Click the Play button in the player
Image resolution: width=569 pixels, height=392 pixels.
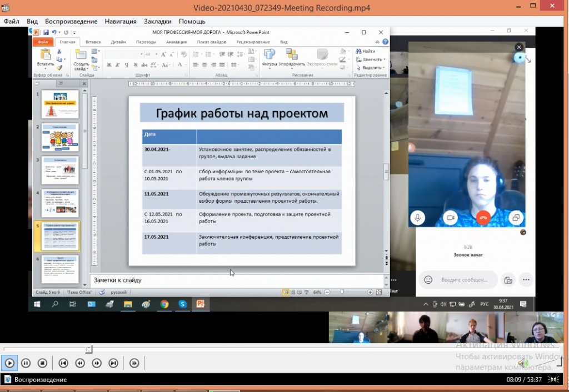9,363
